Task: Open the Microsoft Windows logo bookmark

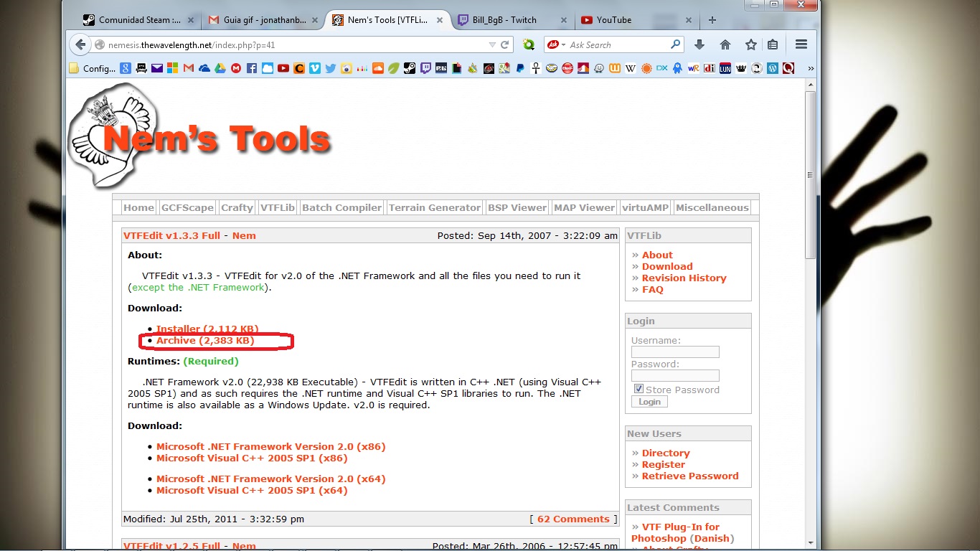Action: (x=173, y=69)
